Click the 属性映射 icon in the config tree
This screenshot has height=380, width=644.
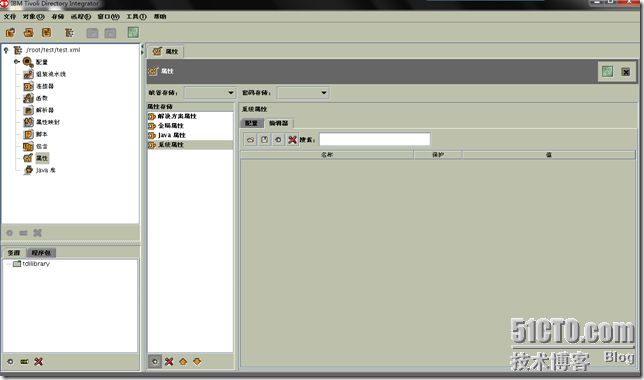click(28, 122)
